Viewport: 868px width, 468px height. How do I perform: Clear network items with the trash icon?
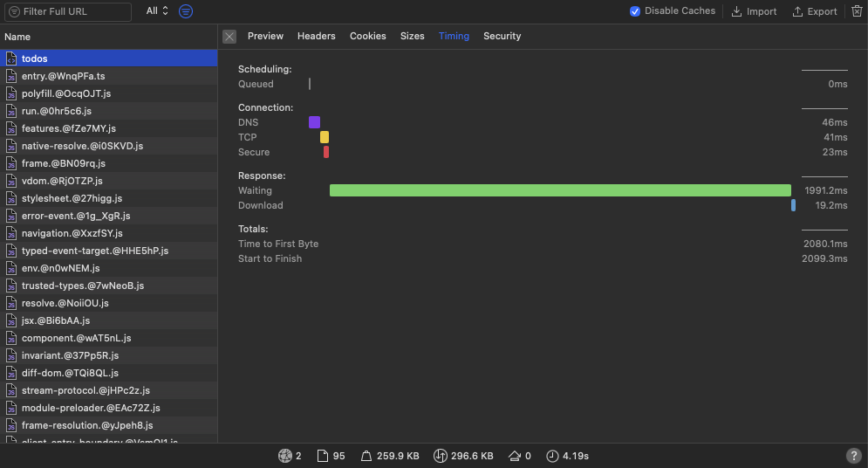(857, 11)
